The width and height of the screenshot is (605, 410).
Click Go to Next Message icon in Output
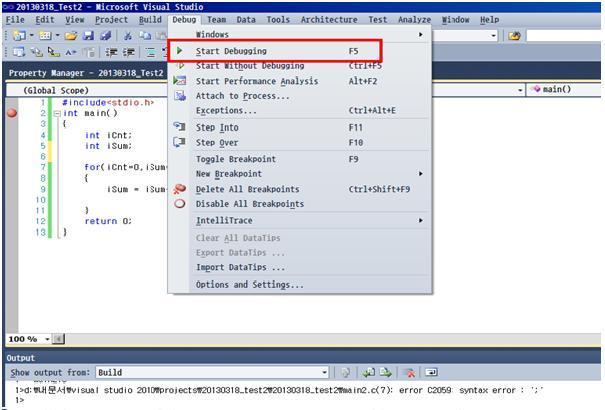pyautogui.click(x=385, y=373)
